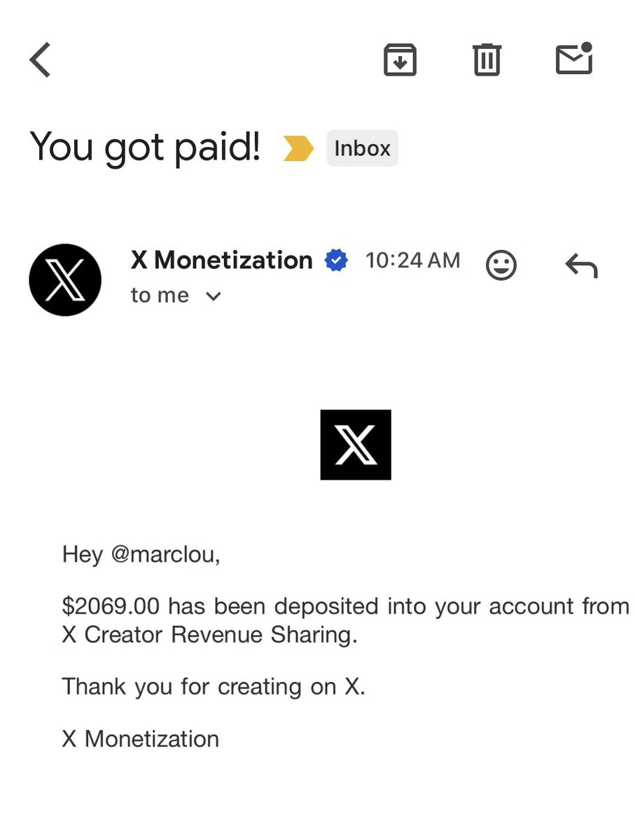The height and width of the screenshot is (840, 635).
Task: Select the "You got paid!" subject line
Action: pos(146,148)
